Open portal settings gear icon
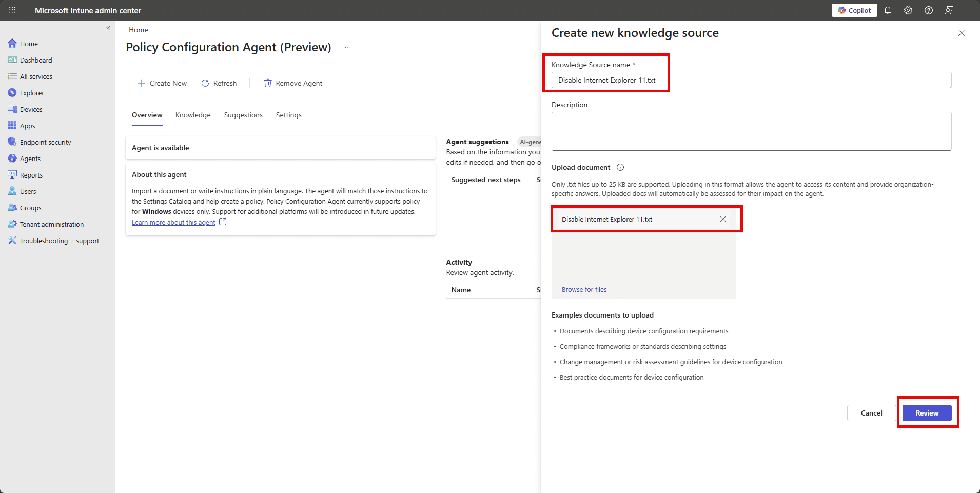 click(908, 10)
